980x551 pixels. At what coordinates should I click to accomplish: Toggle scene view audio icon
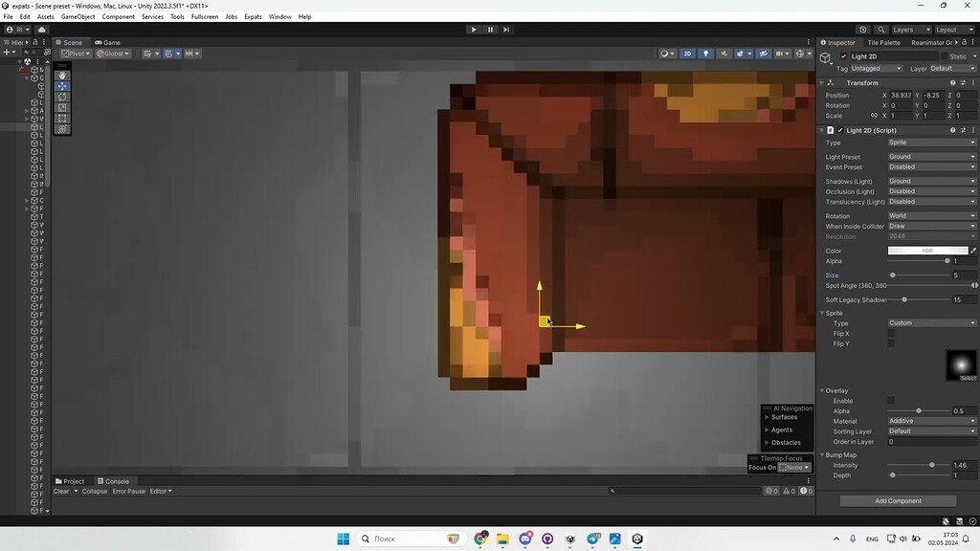coord(724,54)
